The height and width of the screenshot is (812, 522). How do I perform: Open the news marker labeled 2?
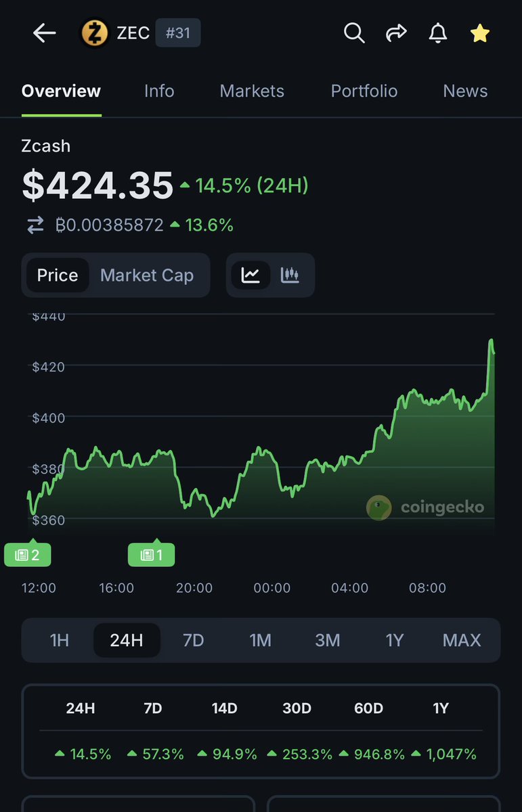pyautogui.click(x=27, y=555)
